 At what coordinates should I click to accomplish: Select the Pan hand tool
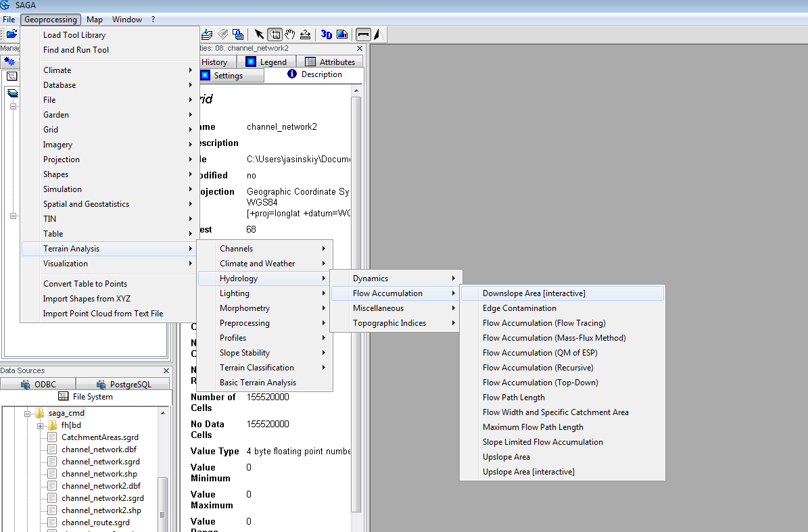point(289,34)
